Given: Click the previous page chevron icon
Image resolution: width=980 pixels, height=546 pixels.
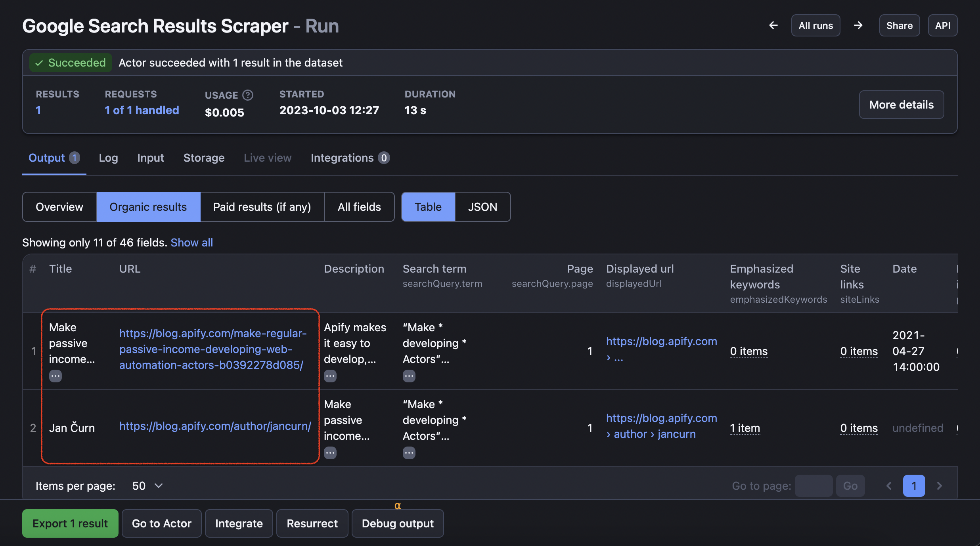Looking at the screenshot, I should [x=890, y=485].
